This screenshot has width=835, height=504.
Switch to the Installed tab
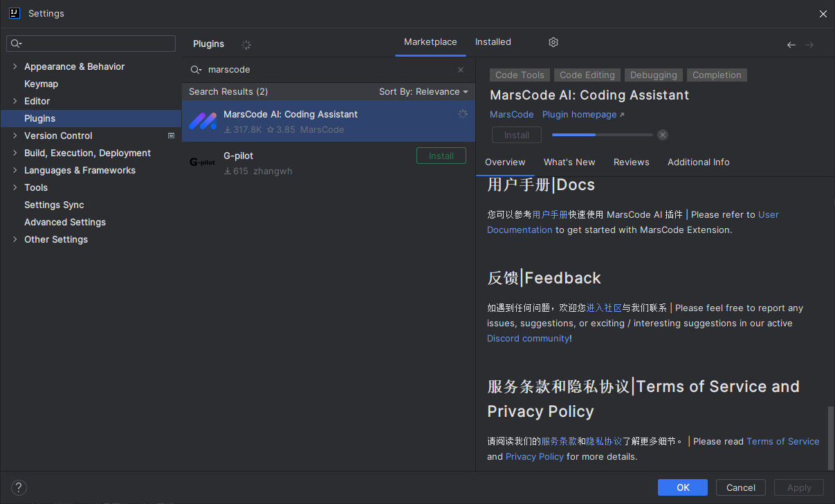coord(493,42)
